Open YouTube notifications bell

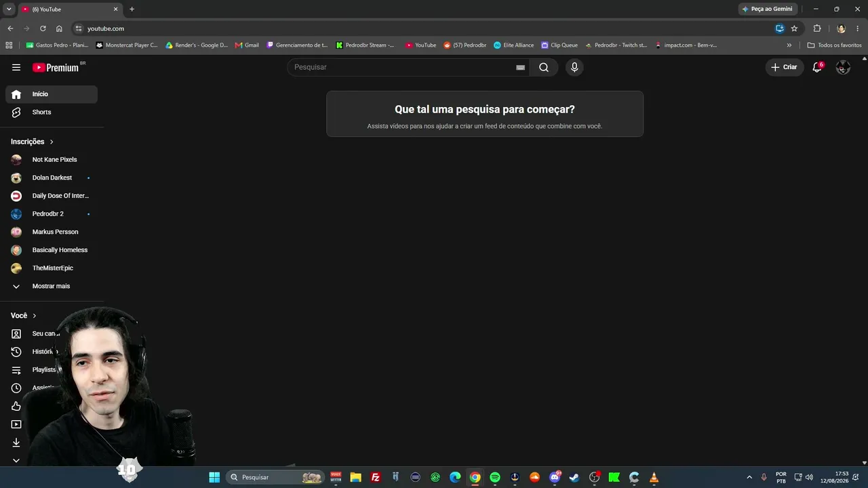tap(817, 67)
